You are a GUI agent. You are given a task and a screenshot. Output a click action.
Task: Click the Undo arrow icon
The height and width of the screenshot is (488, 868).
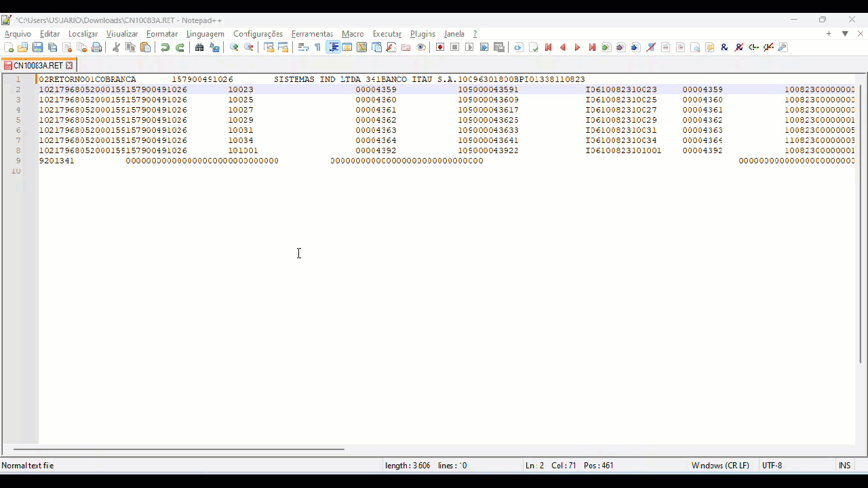[x=165, y=47]
